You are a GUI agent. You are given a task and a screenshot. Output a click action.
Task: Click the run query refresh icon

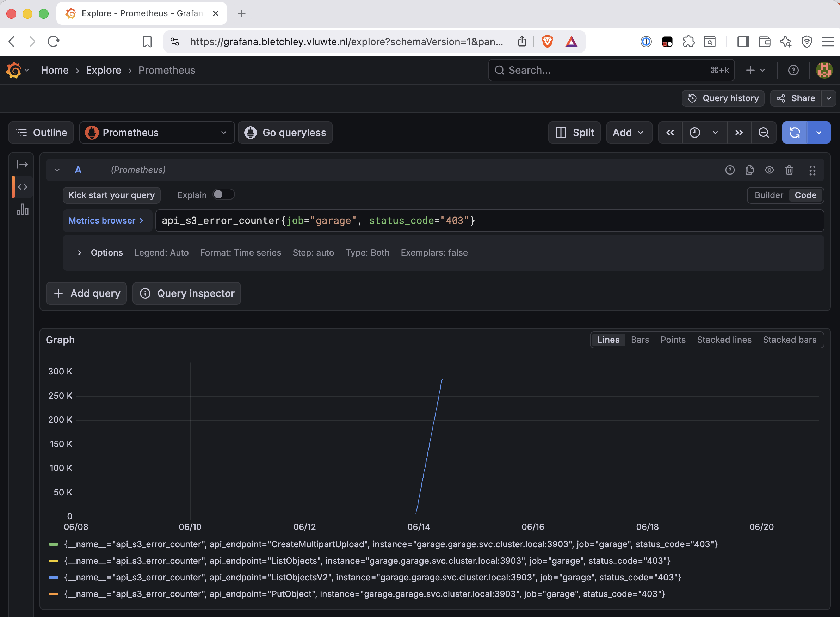795,133
